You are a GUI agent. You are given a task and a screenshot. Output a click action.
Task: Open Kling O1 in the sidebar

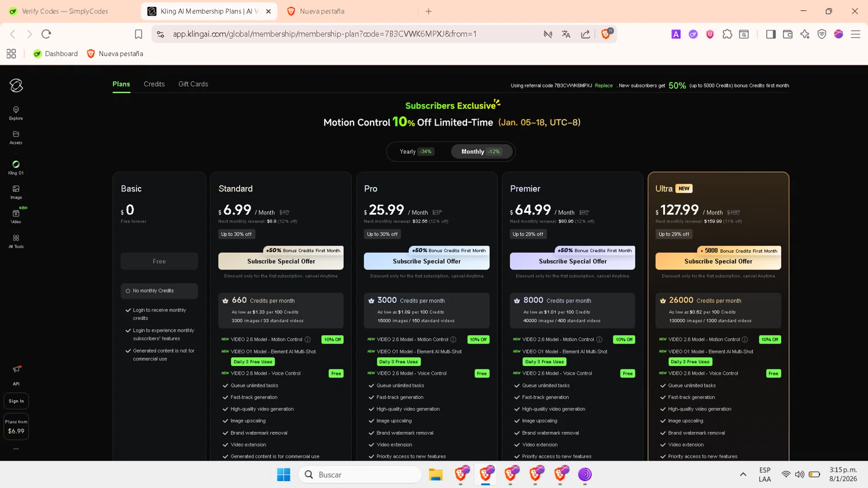tap(16, 168)
